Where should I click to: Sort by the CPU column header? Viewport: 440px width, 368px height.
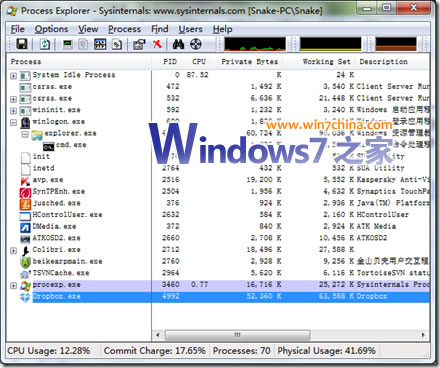tap(199, 62)
